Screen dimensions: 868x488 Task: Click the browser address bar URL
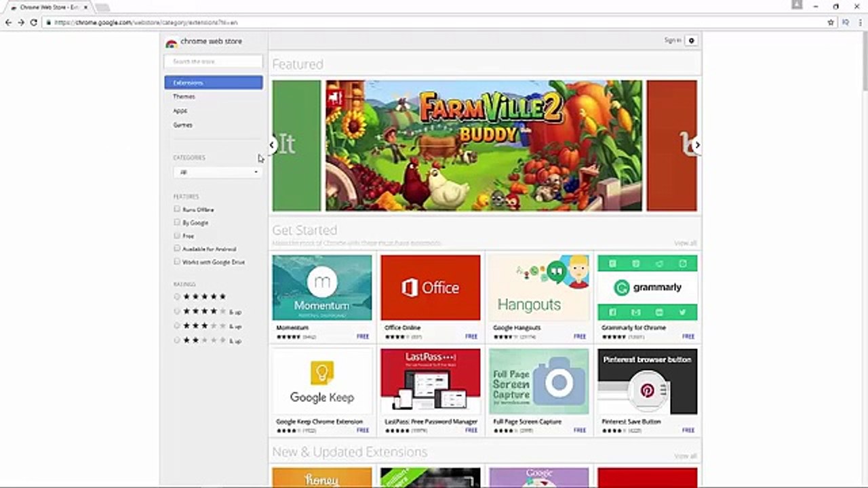click(145, 22)
